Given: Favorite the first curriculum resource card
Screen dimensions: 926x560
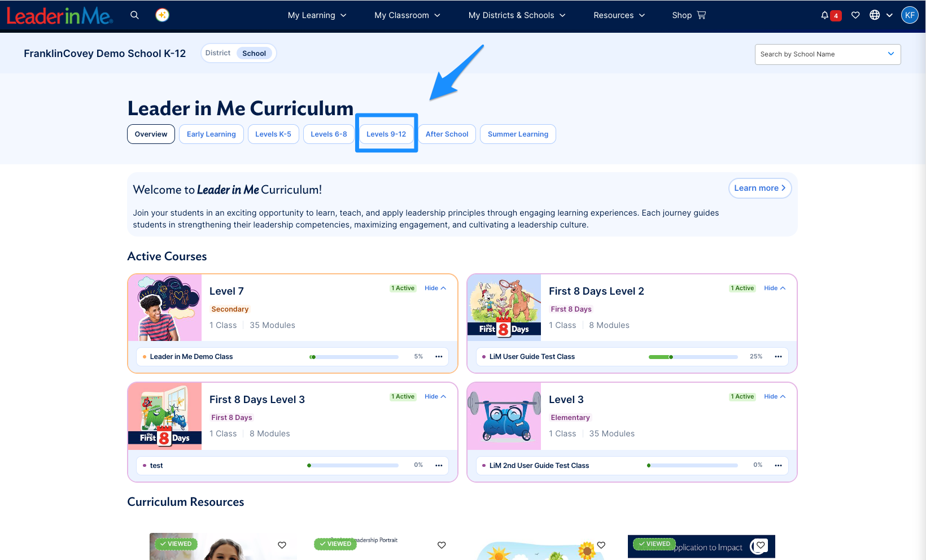Looking at the screenshot, I should pos(282,545).
